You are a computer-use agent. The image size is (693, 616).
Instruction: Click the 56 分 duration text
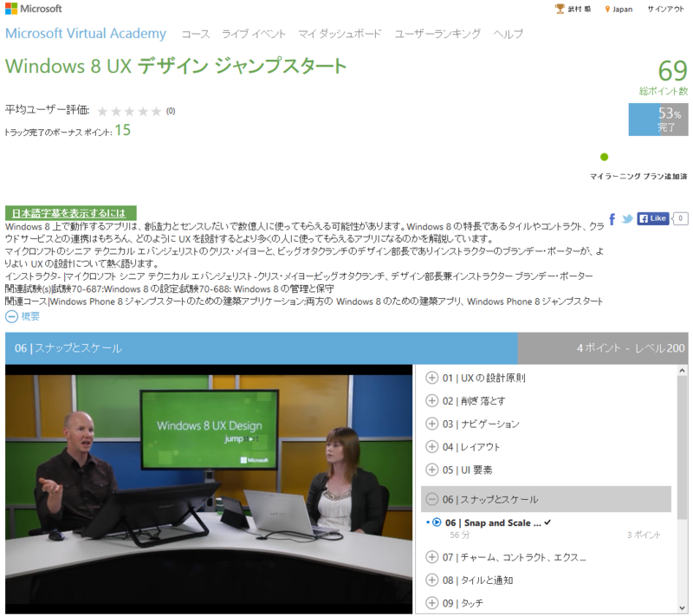pos(460,535)
